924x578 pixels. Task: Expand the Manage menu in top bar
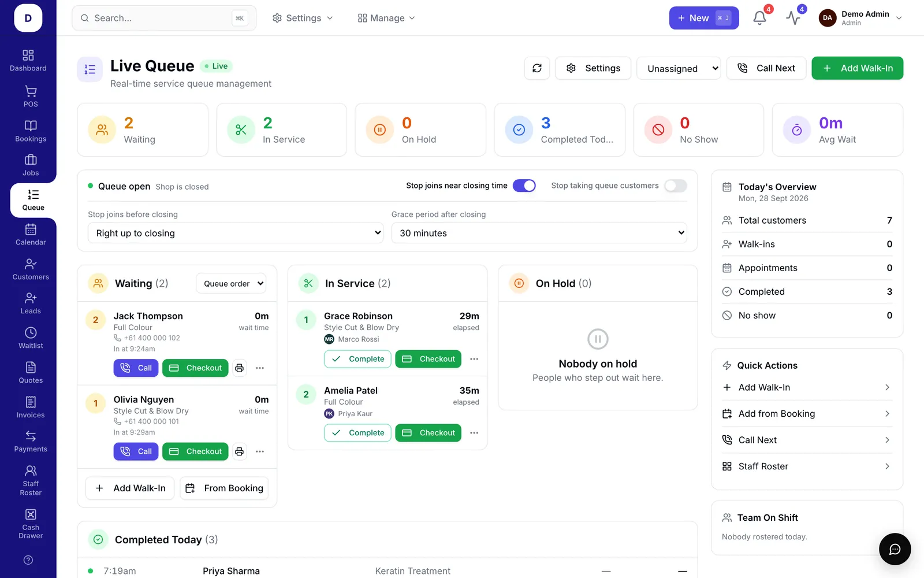point(386,18)
